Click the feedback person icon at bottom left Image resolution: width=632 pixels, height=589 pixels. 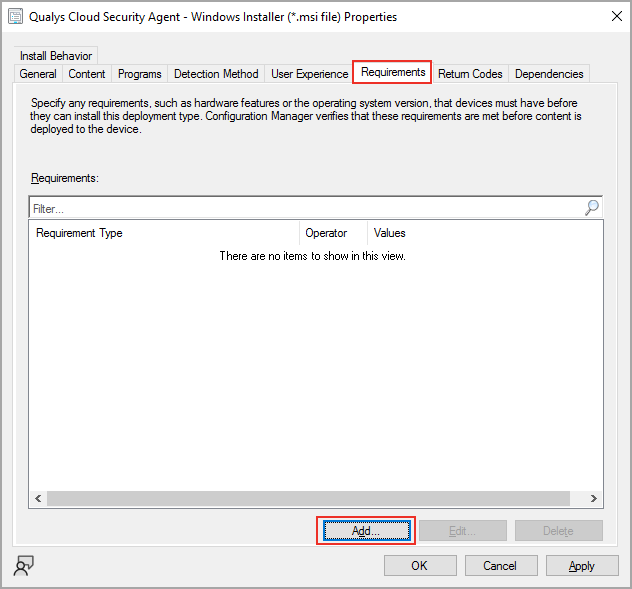point(24,565)
